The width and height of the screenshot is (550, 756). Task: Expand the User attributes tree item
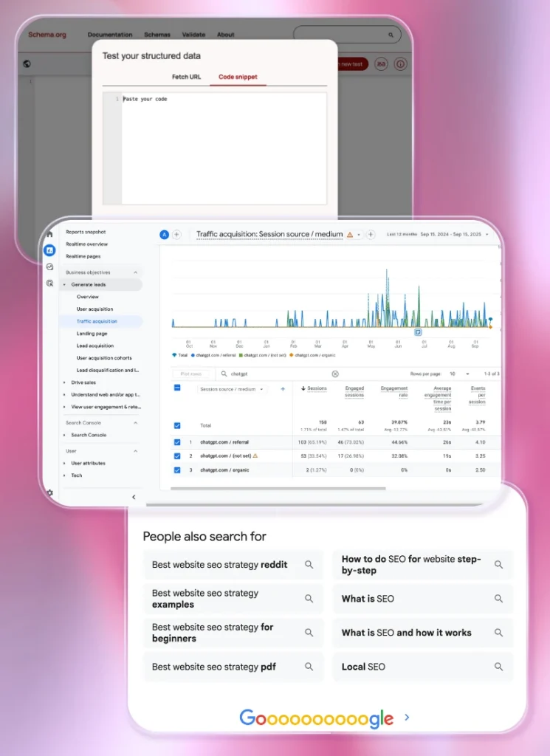(64, 464)
